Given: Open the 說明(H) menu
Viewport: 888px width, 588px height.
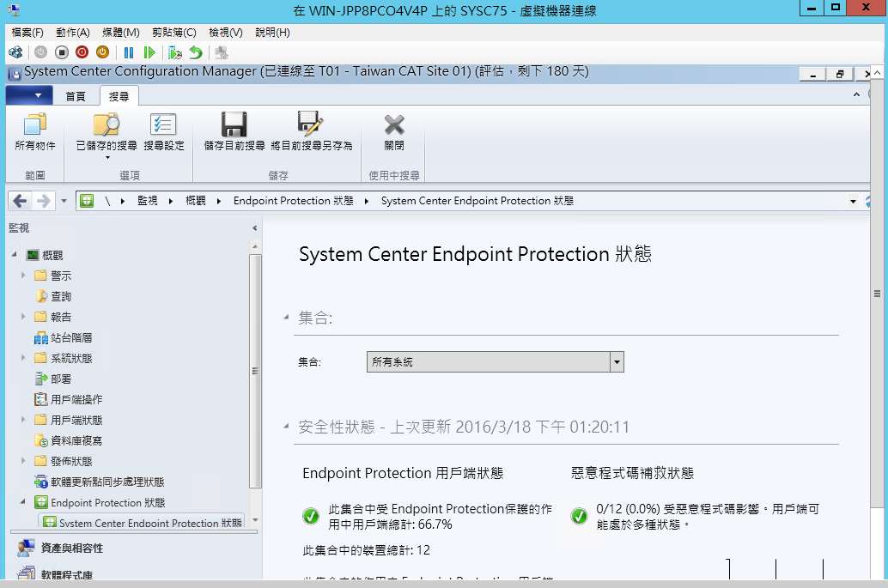Looking at the screenshot, I should tap(272, 33).
